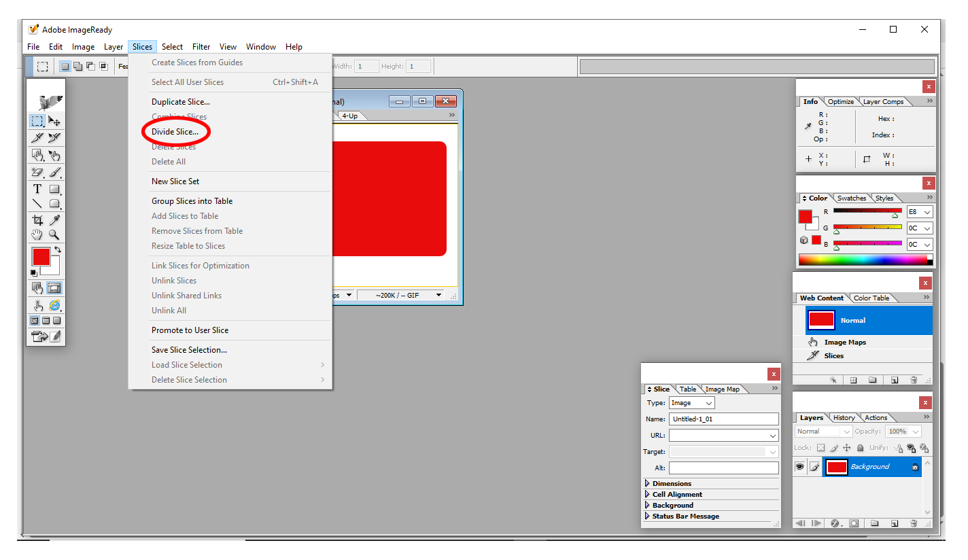Click Save Slice Selection menu entry
The width and height of the screenshot is (968, 560).
click(x=189, y=350)
